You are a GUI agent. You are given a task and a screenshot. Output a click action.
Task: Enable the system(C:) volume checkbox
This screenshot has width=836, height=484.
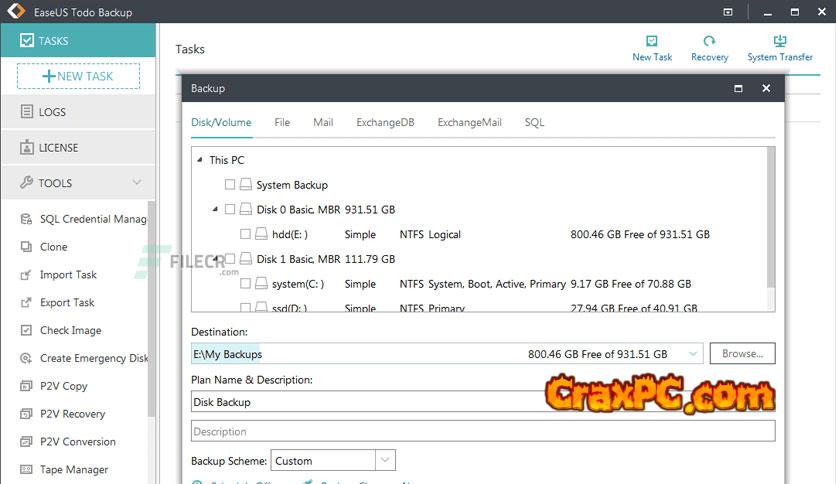(x=246, y=284)
